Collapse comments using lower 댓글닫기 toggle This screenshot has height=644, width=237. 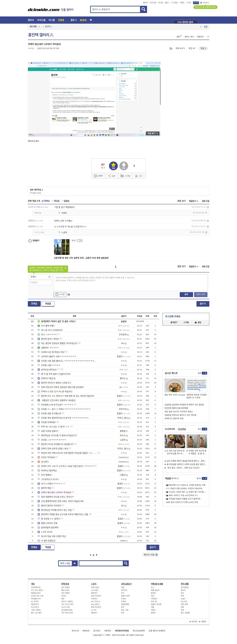click(194, 266)
